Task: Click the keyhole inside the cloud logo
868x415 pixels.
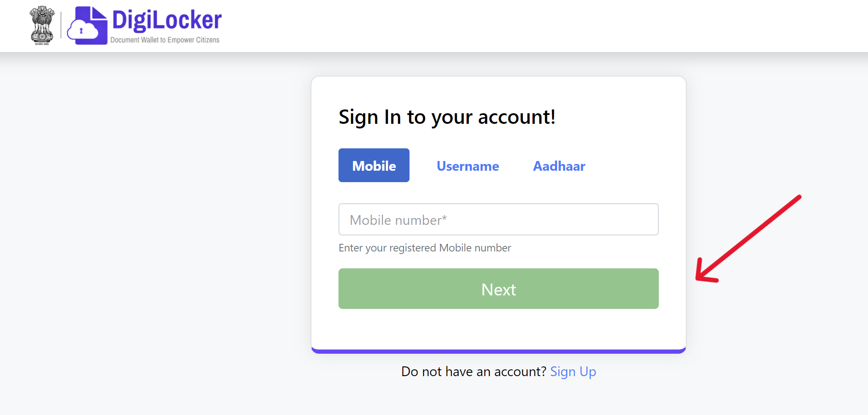Action: click(x=81, y=31)
